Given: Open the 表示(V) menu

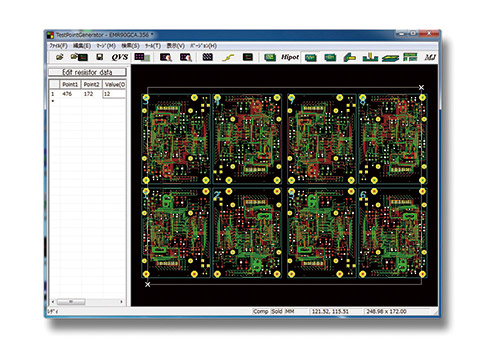Looking at the screenshot, I should pyautogui.click(x=176, y=46).
